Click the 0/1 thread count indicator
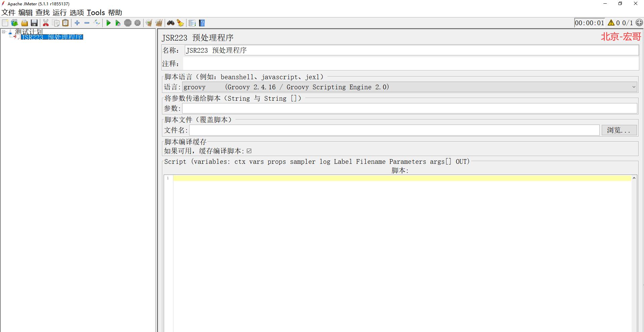The width and height of the screenshot is (644, 332). pyautogui.click(x=628, y=23)
